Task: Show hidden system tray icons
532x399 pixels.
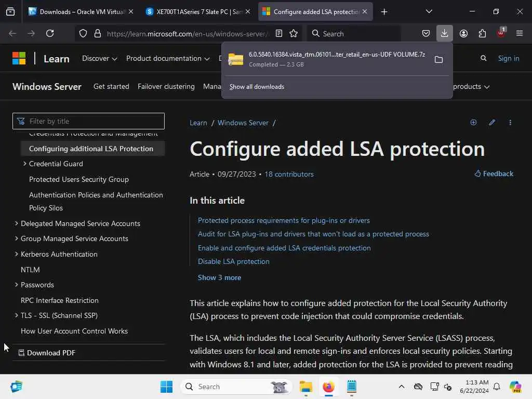Action: coord(402,387)
